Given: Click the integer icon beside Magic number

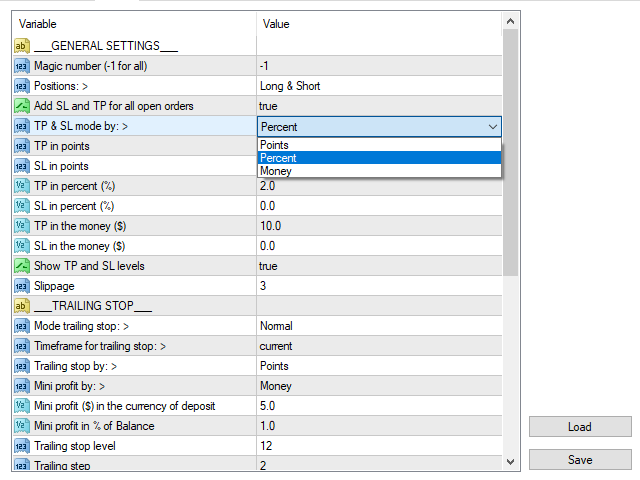Looking at the screenshot, I should (x=22, y=66).
